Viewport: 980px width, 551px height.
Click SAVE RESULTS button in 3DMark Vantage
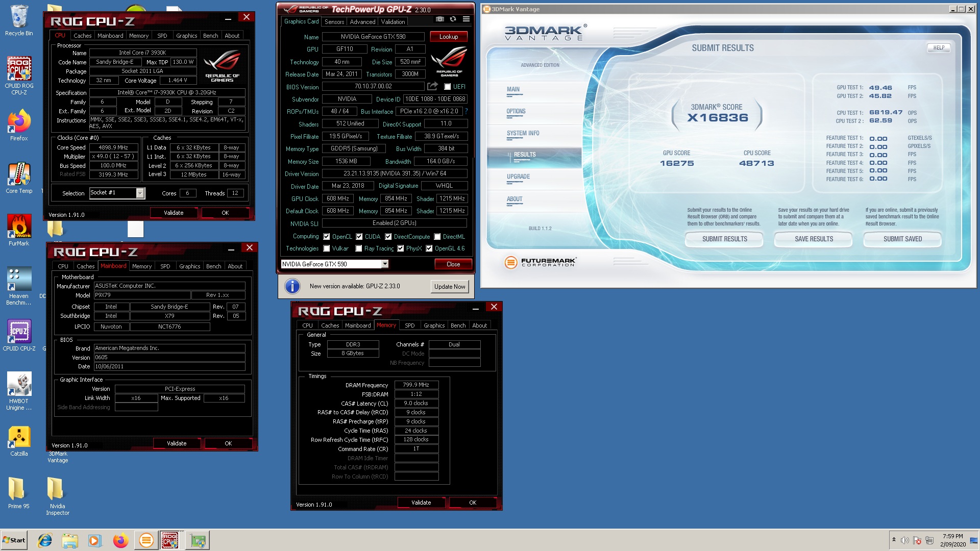tap(814, 239)
